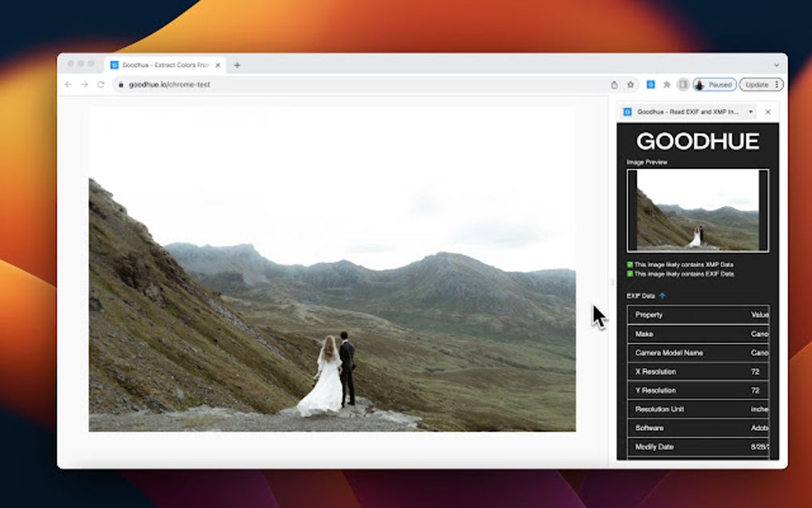Click the image preview thumbnail in the panel

(698, 209)
